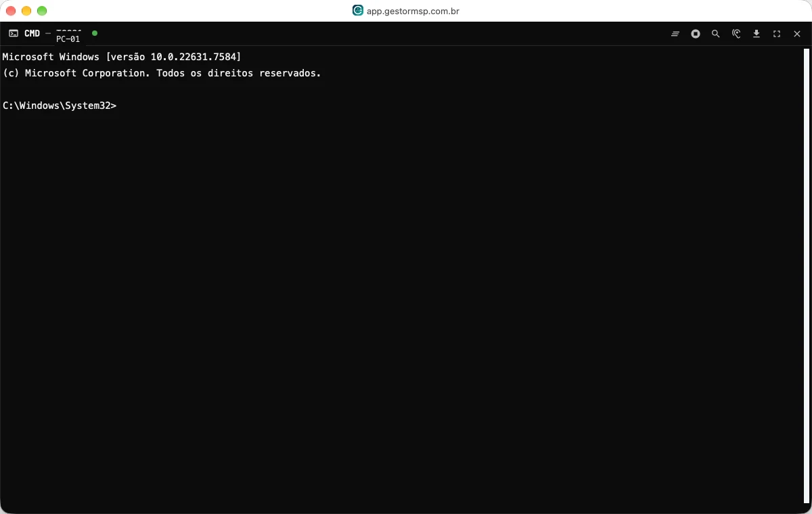Click the C:\Windows\System32> prompt line
The height and width of the screenshot is (514, 812).
60,106
